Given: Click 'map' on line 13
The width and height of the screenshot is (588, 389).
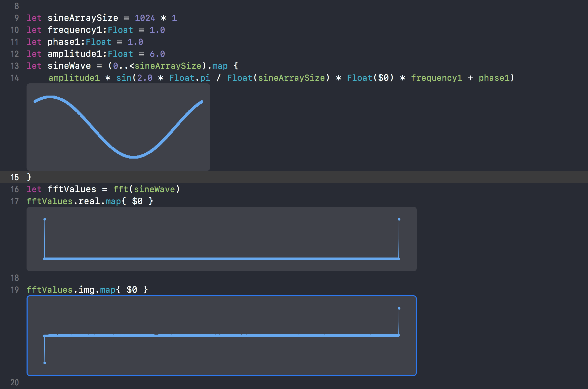Looking at the screenshot, I should (220, 66).
